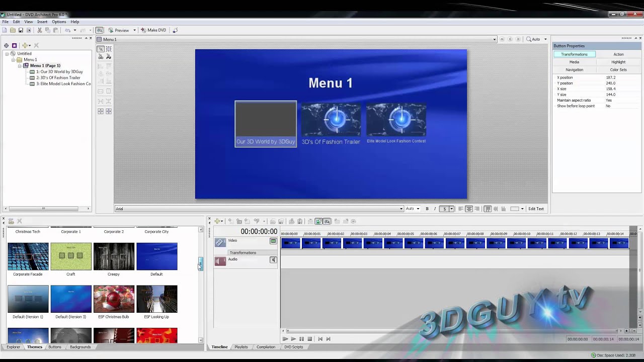Collapse the Menu 1 (Page 1) node
644x362 pixels.
(x=20, y=65)
